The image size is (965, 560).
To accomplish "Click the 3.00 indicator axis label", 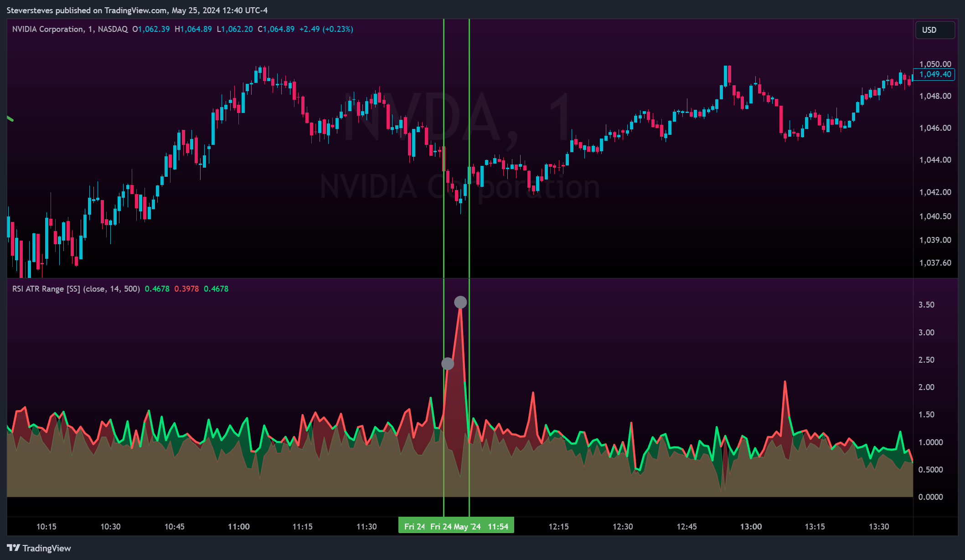I will click(x=926, y=333).
